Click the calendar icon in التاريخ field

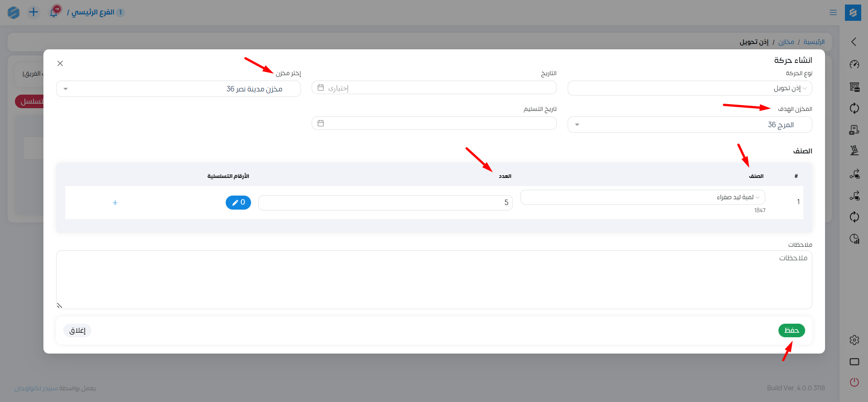[321, 87]
